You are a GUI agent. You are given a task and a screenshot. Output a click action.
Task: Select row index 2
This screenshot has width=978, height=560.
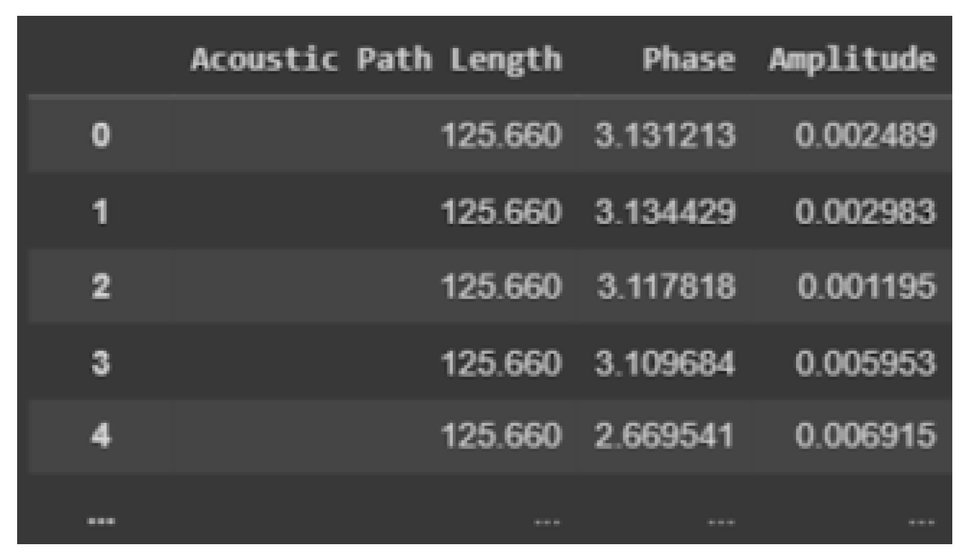(x=101, y=287)
